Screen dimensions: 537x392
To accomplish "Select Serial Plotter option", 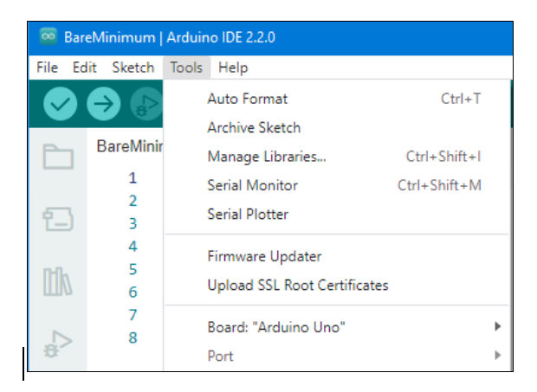I will click(x=336, y=214).
